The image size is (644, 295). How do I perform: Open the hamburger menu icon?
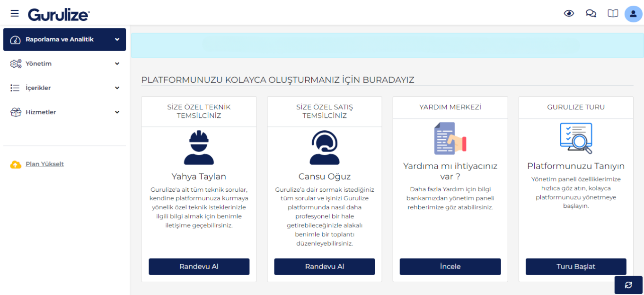[x=15, y=13]
